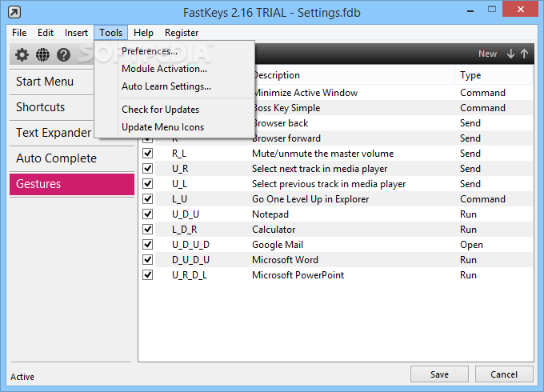Viewport: 544px width, 392px height.
Task: Minimize the FastKeys window
Action: click(x=470, y=11)
